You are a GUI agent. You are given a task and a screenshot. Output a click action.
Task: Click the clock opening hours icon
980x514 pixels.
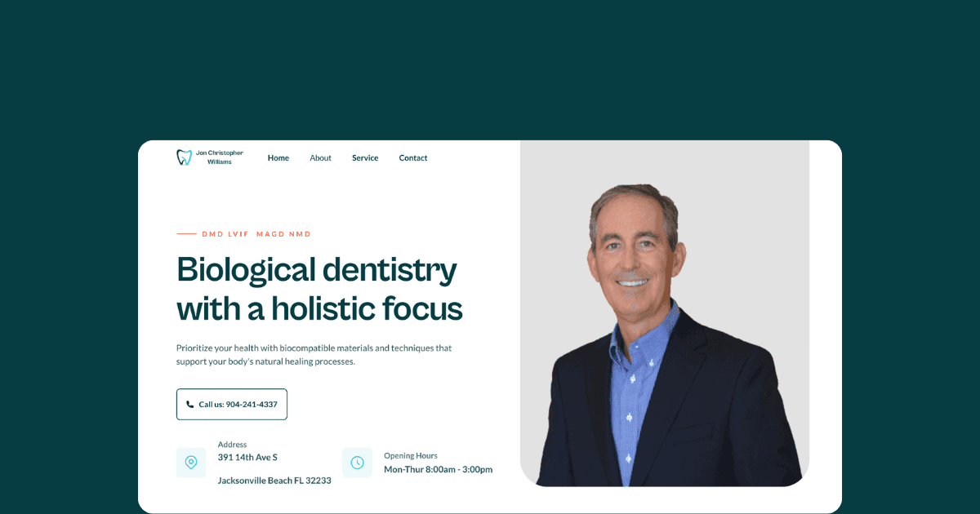(357, 463)
